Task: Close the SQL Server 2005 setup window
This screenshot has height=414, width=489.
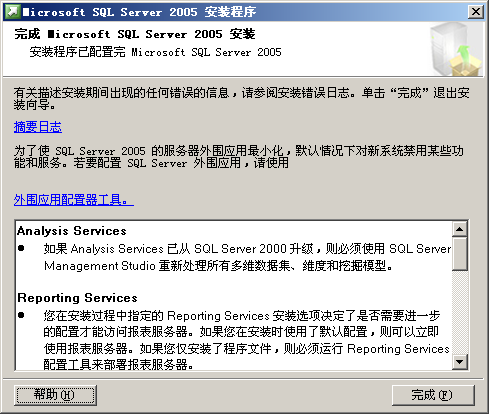Action: point(476,12)
